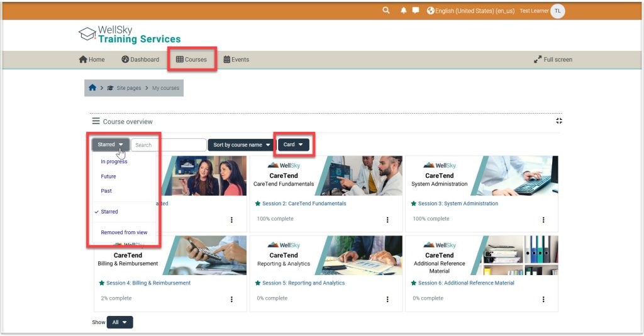644x336 pixels.
Task: Click the star icon beside Session 5
Action: point(257,283)
